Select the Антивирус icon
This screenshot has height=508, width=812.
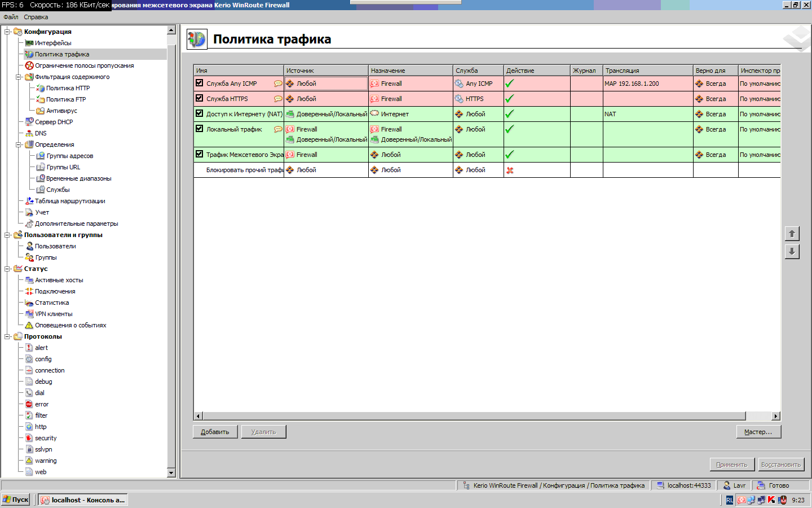(41, 111)
